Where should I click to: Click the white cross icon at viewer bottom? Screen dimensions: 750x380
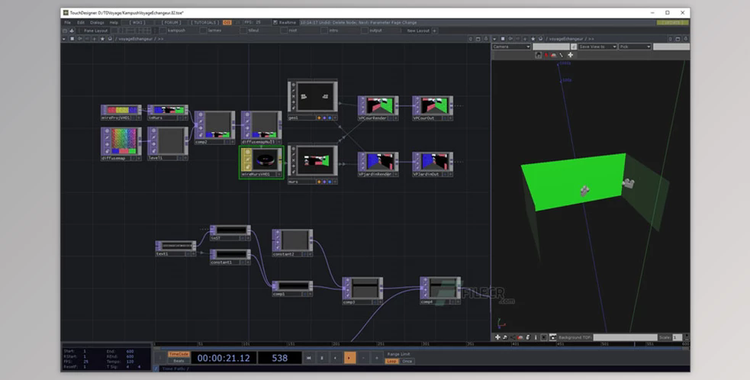(497, 337)
